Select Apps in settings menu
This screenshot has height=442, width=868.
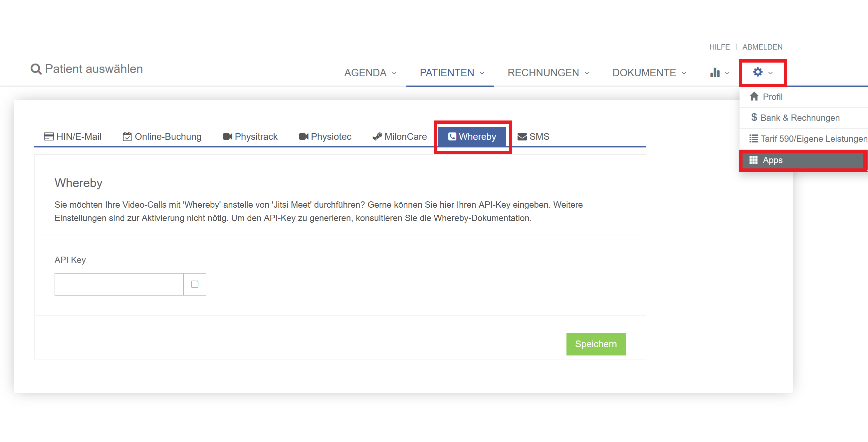(x=803, y=160)
